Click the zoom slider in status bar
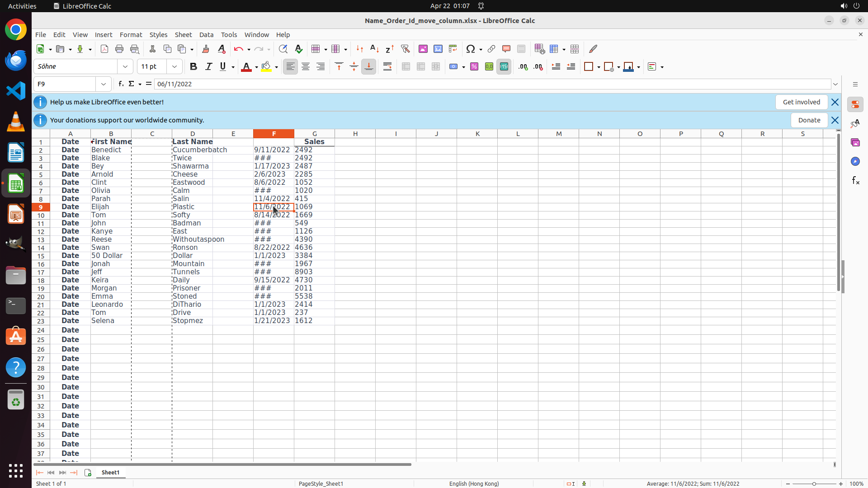This screenshot has height=488, width=868. tap(814, 484)
